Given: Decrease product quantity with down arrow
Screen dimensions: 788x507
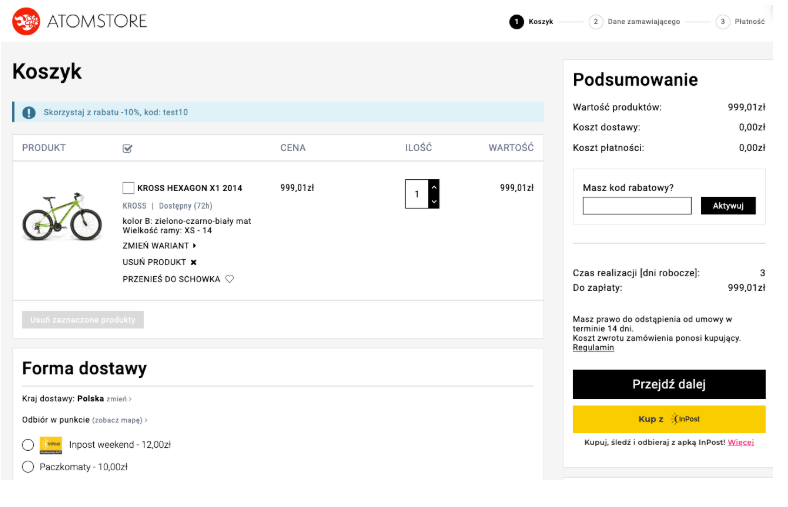Looking at the screenshot, I should tap(433, 201).
